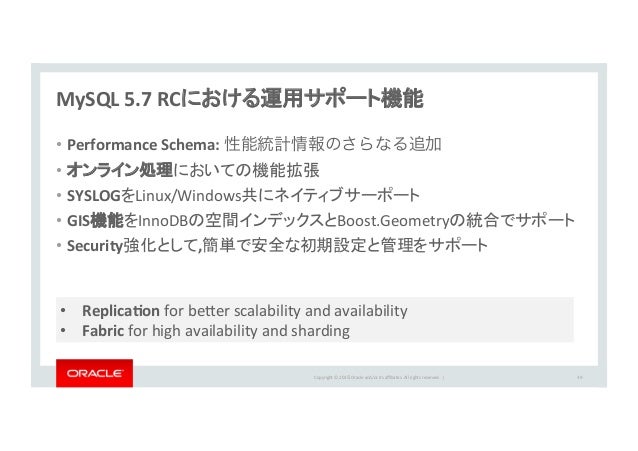
Task: Click the slide page number in the footer
Action: (580, 378)
